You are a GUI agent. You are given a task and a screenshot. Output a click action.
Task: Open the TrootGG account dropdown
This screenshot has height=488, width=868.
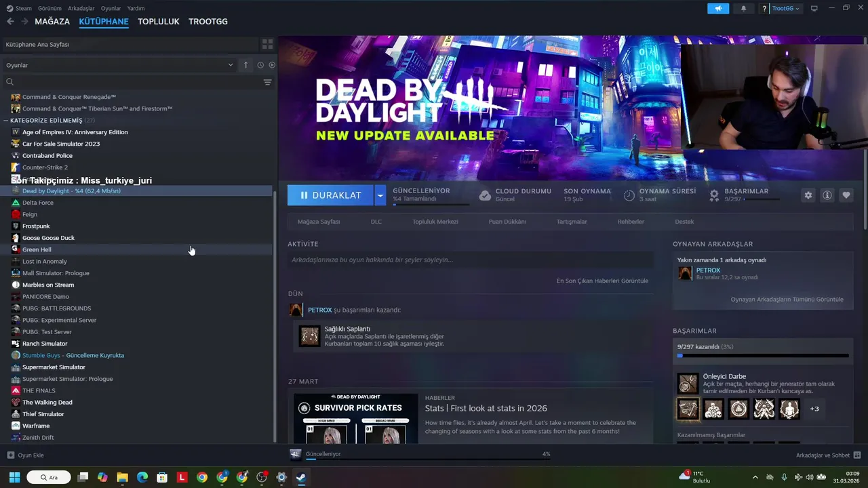tap(786, 8)
